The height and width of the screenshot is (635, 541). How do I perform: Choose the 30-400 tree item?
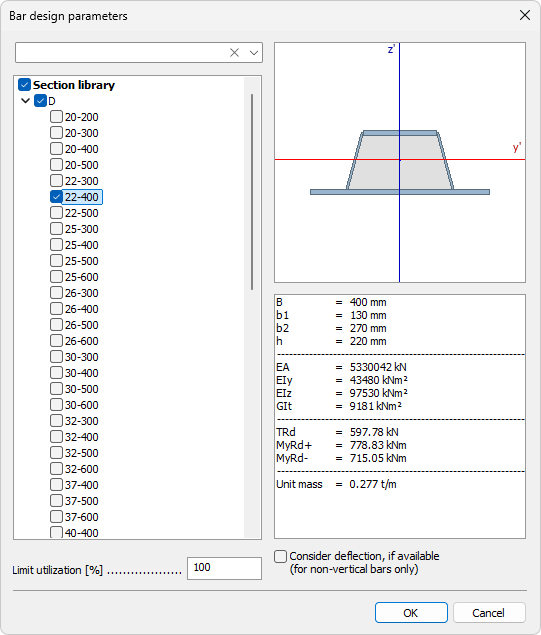(x=81, y=373)
